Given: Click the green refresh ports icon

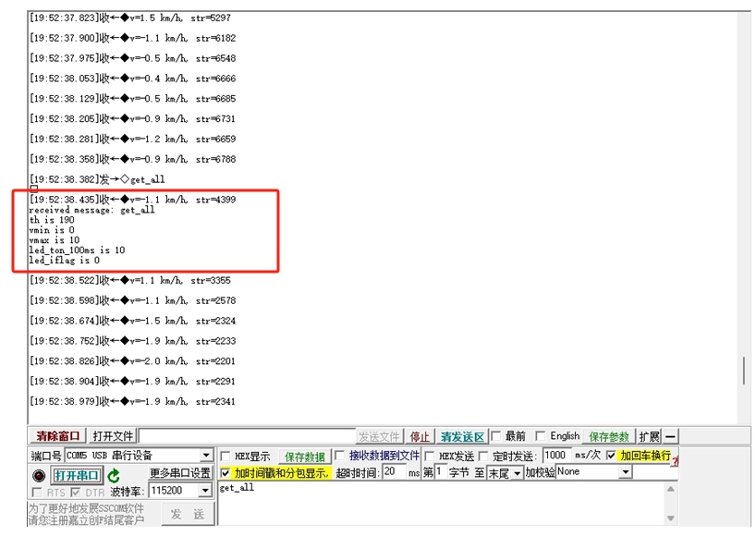Looking at the screenshot, I should click(114, 475).
